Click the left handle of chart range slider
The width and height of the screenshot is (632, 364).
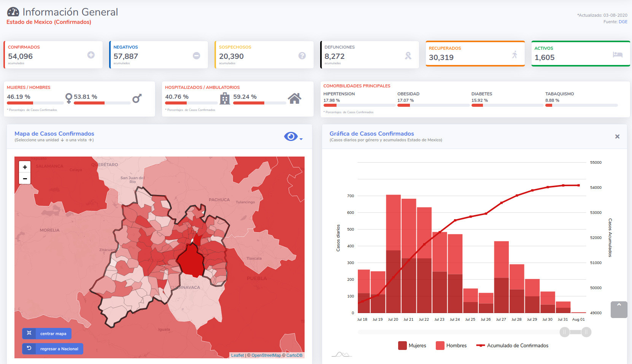pos(565,332)
